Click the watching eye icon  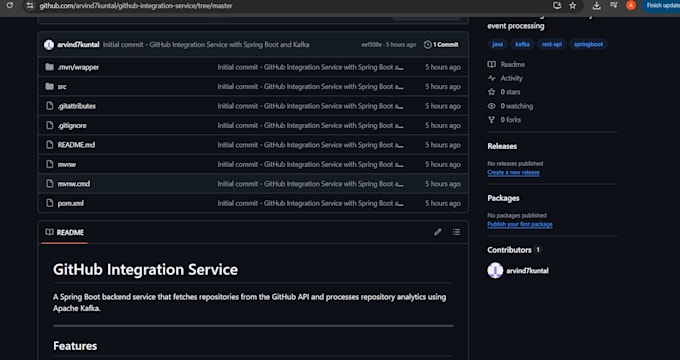(491, 106)
